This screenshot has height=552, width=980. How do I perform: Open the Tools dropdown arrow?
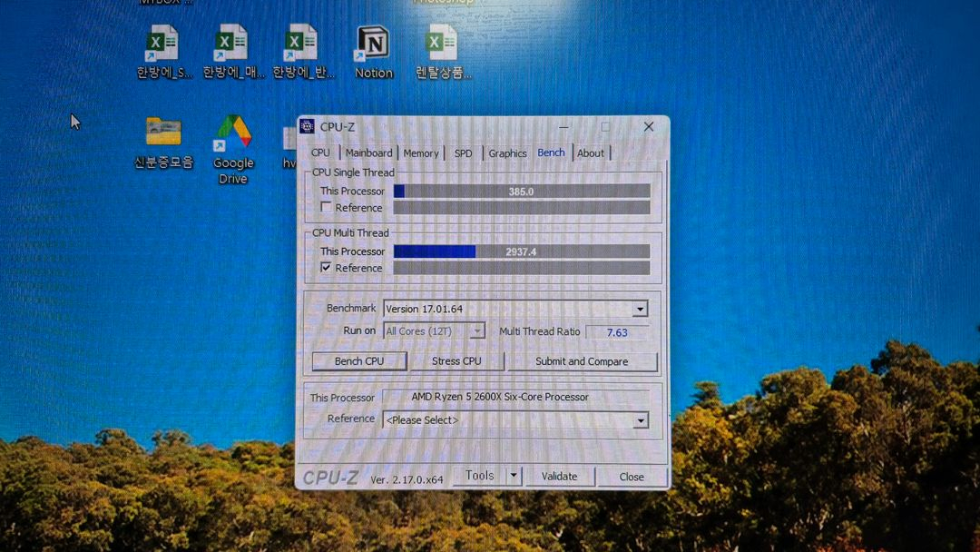514,475
